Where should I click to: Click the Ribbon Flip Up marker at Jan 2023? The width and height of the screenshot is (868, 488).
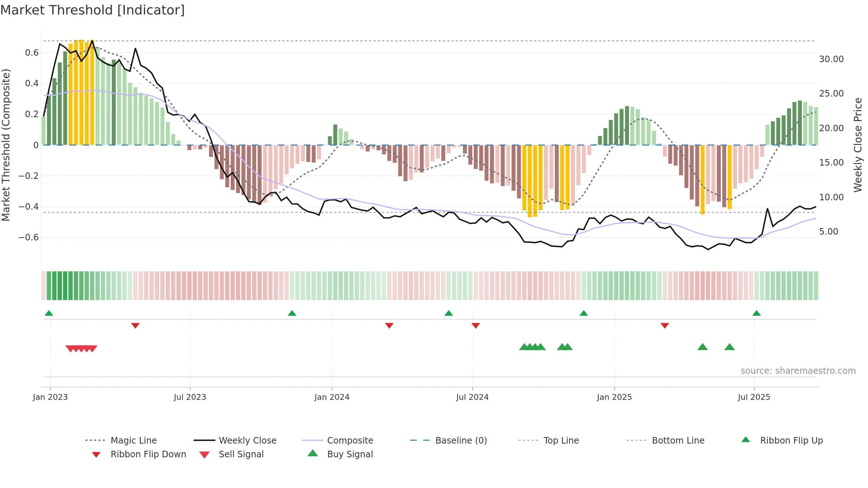click(x=49, y=313)
